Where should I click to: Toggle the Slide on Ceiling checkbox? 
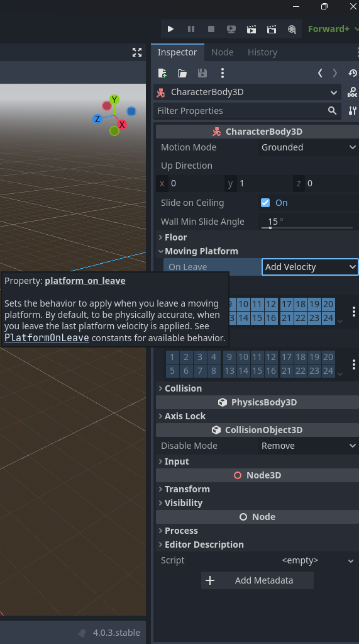click(x=265, y=203)
